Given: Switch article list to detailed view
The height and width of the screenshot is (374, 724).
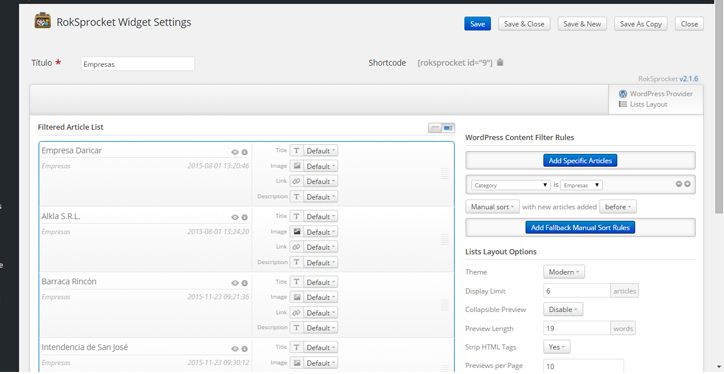Looking at the screenshot, I should coord(448,128).
